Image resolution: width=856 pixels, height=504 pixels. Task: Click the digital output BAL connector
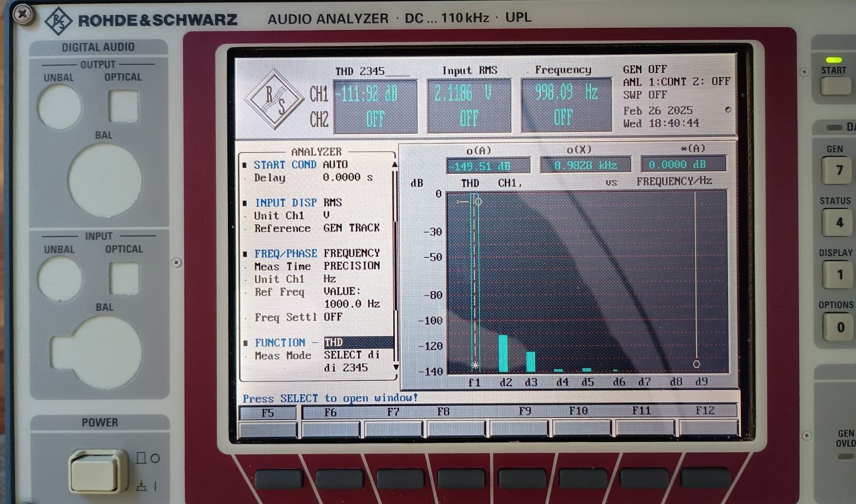point(105,180)
